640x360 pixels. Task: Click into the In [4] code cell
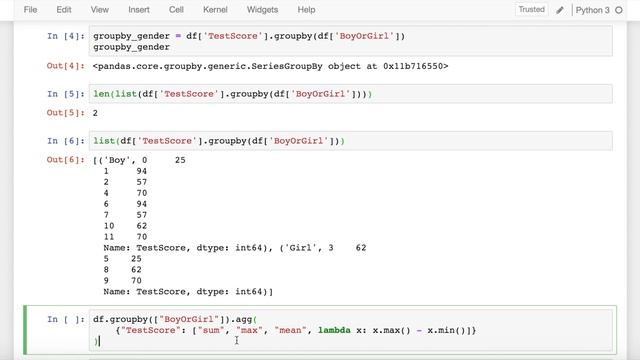pos(350,41)
